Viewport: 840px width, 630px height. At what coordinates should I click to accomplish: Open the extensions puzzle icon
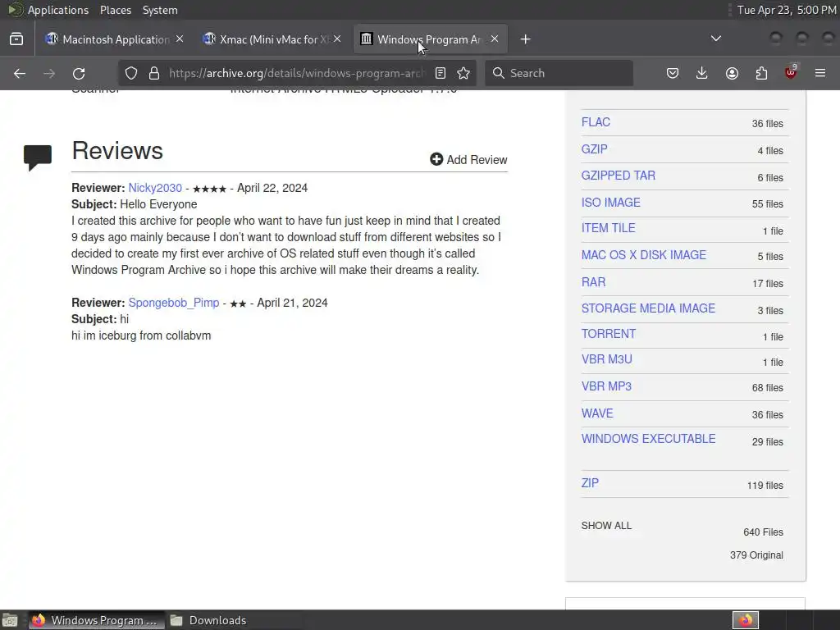(x=761, y=73)
